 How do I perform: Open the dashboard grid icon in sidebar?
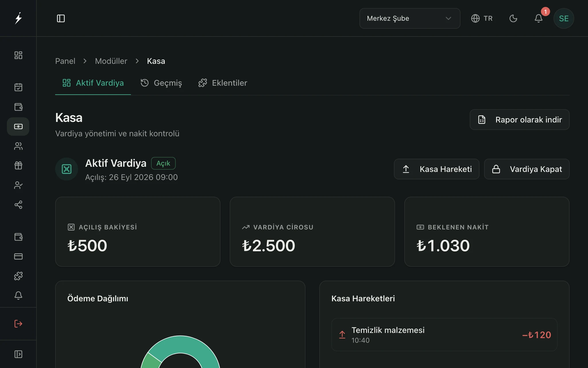(x=18, y=55)
